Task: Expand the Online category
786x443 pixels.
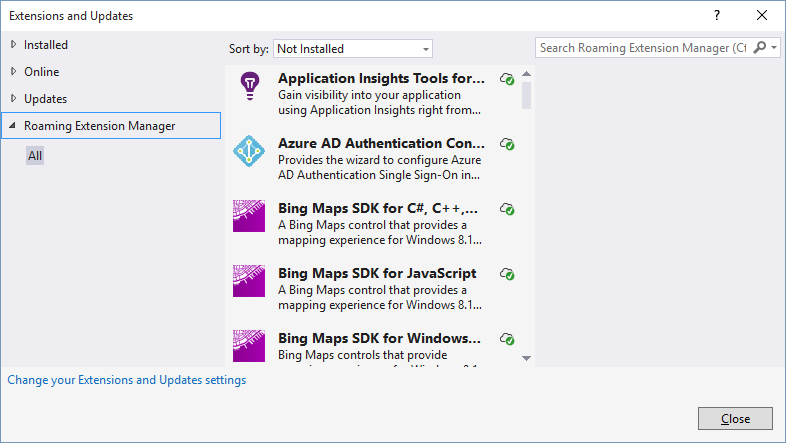Action: click(13, 72)
